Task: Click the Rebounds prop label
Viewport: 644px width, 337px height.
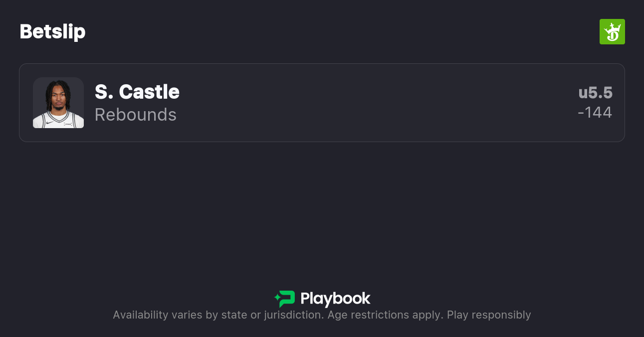Action: (x=136, y=115)
